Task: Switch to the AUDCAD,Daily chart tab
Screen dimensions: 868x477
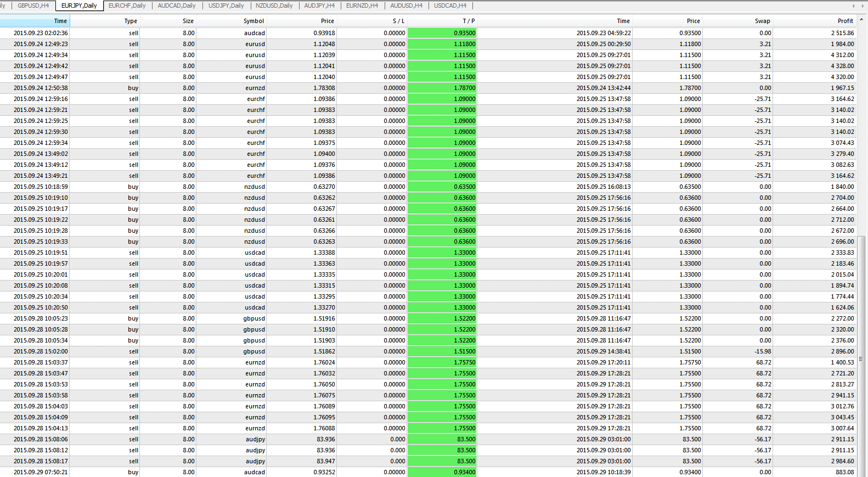Action: (x=176, y=5)
